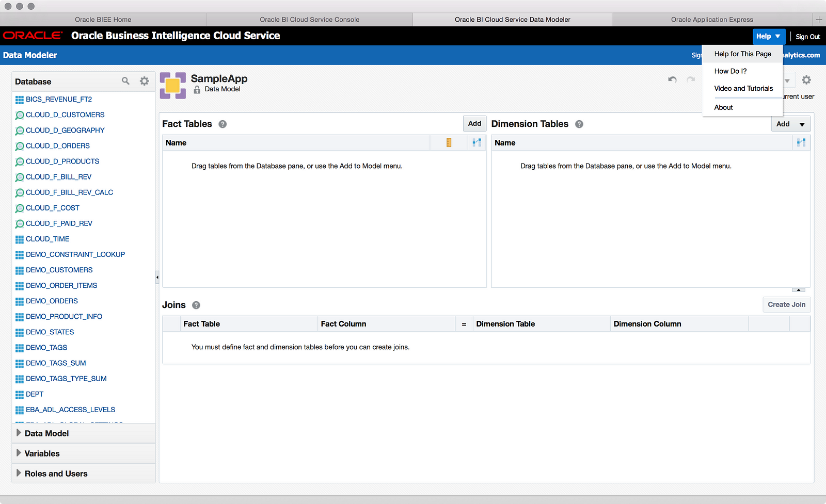Click the Create Join button

click(786, 304)
